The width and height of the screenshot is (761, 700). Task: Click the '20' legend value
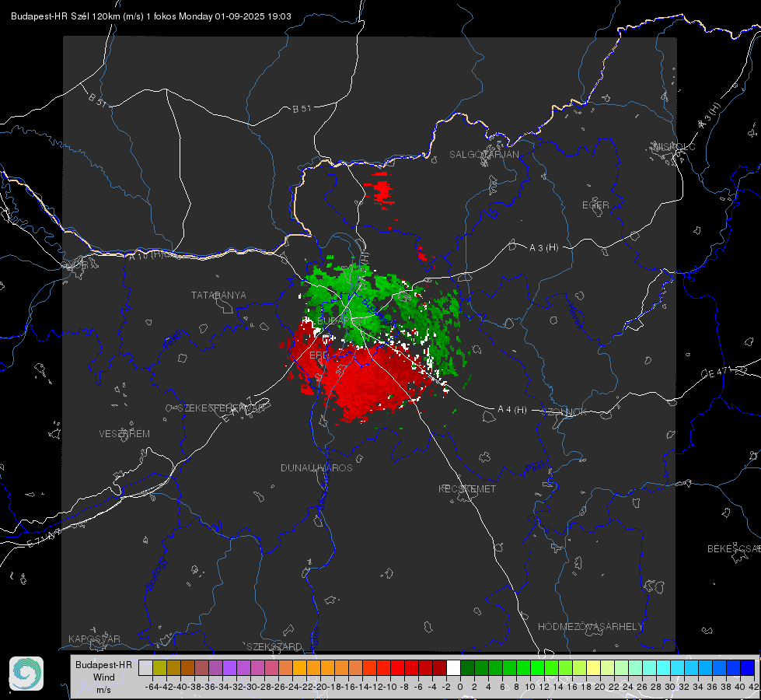pyautogui.click(x=600, y=687)
